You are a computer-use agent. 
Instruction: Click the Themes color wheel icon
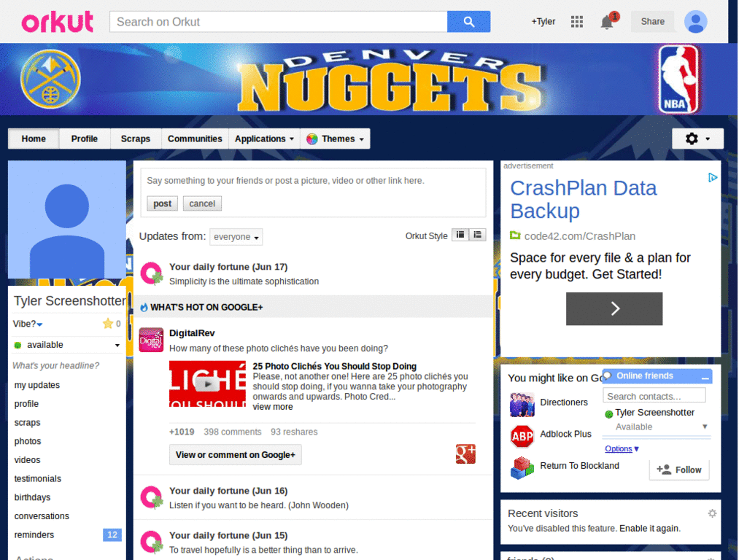(312, 139)
